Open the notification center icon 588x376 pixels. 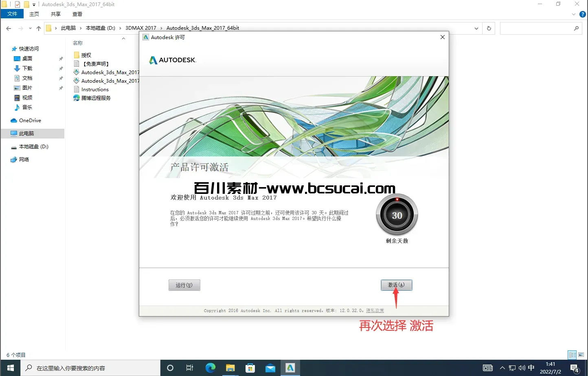[575, 368]
